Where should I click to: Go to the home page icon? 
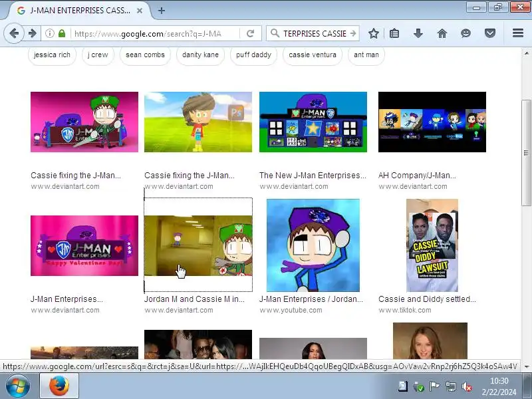pos(442,33)
